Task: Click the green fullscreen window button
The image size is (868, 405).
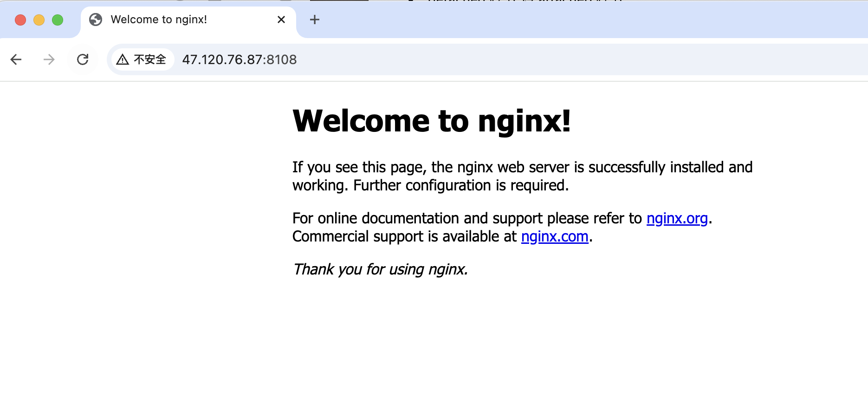Action: pos(58,20)
